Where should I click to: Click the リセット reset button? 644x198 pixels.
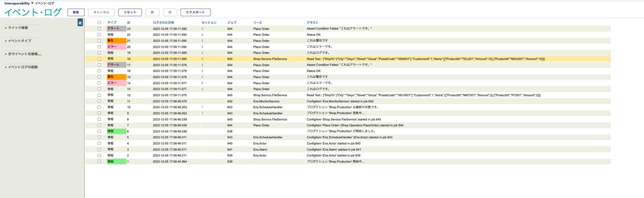click(x=130, y=12)
